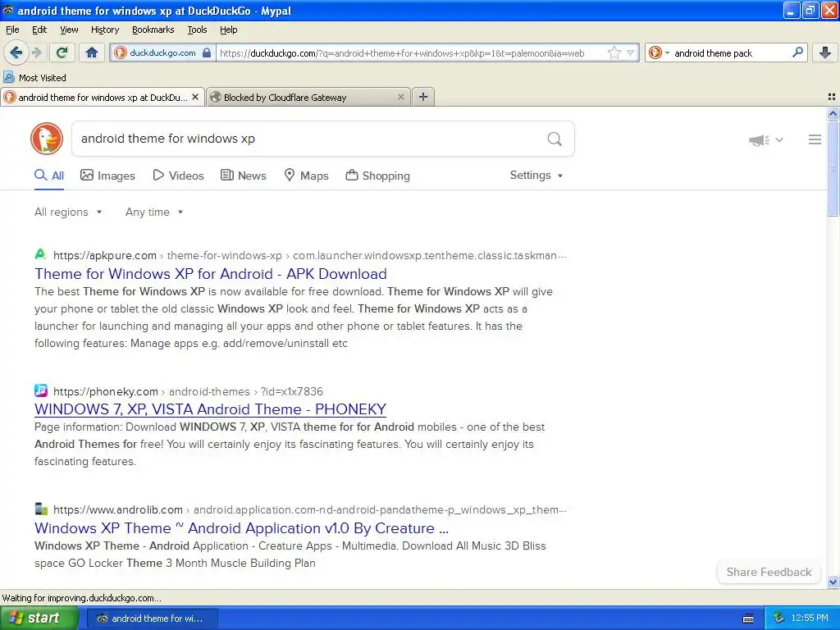The width and height of the screenshot is (840, 630).
Task: Switch to News results
Action: (243, 176)
